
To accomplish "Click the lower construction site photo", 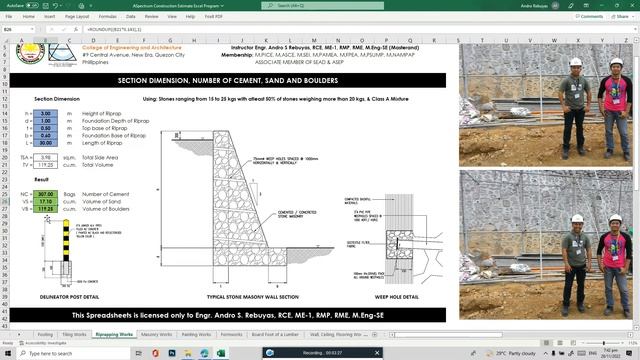I will pos(546,245).
